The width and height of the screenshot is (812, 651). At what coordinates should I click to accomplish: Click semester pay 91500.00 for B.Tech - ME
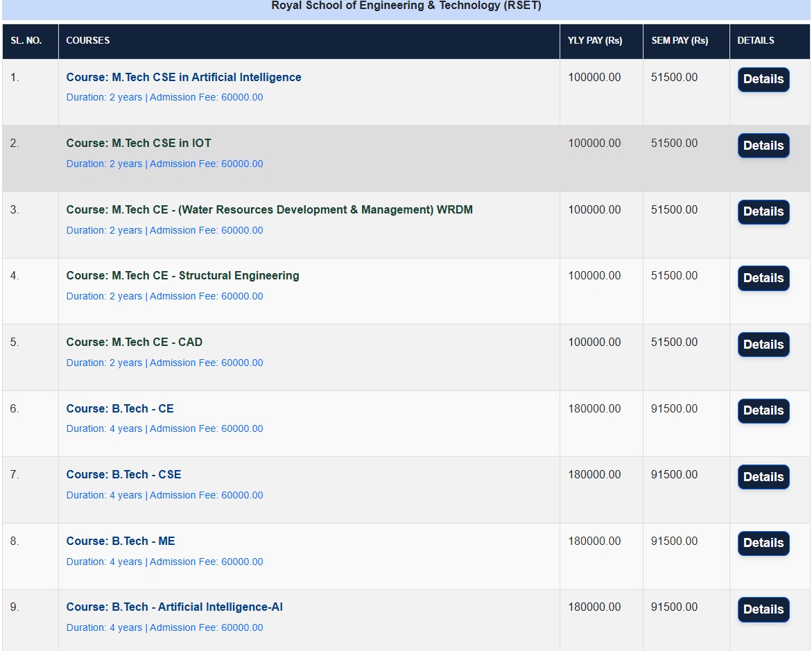coord(674,541)
